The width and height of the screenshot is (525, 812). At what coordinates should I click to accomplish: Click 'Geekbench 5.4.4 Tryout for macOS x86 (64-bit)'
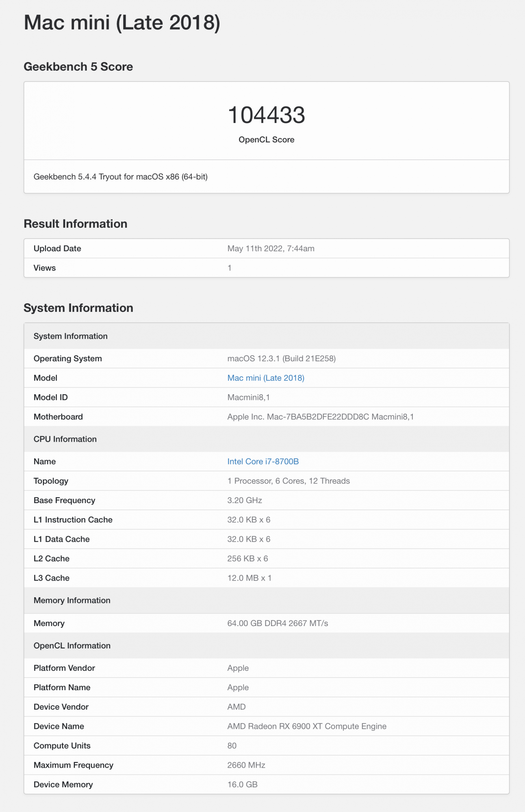pyautogui.click(x=121, y=177)
